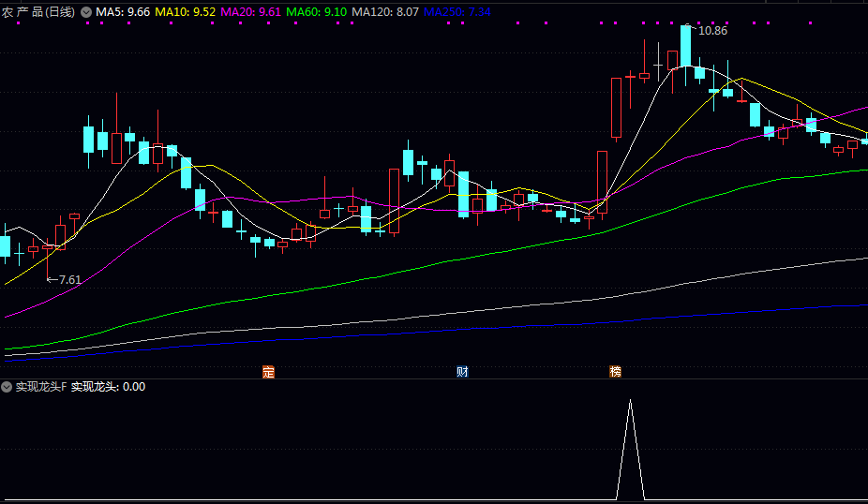
Task: Click the 榜 ranking list marker icon
Action: click(615, 372)
